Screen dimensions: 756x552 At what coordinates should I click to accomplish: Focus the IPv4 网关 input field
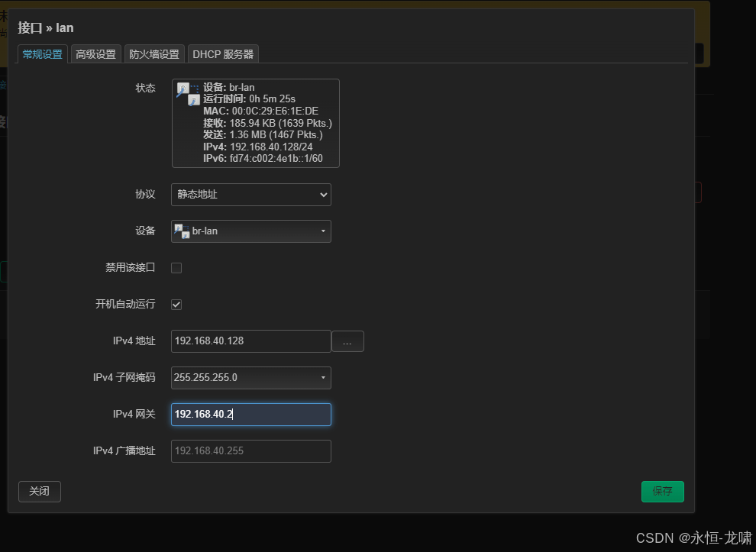tap(251, 414)
